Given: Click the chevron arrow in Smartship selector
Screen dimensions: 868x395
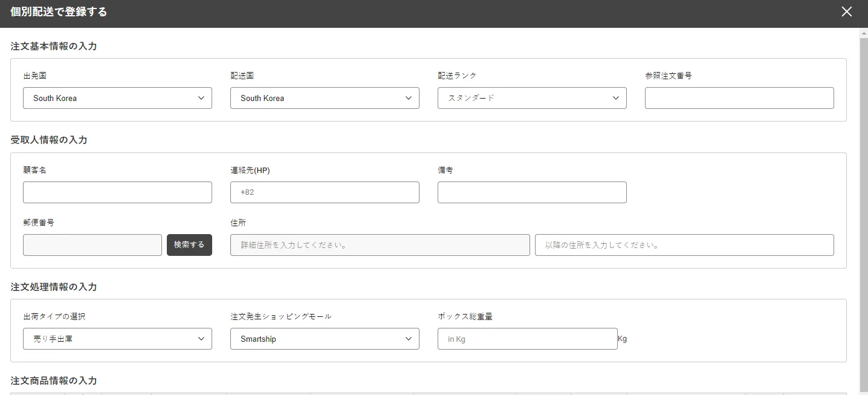Looking at the screenshot, I should tap(409, 339).
